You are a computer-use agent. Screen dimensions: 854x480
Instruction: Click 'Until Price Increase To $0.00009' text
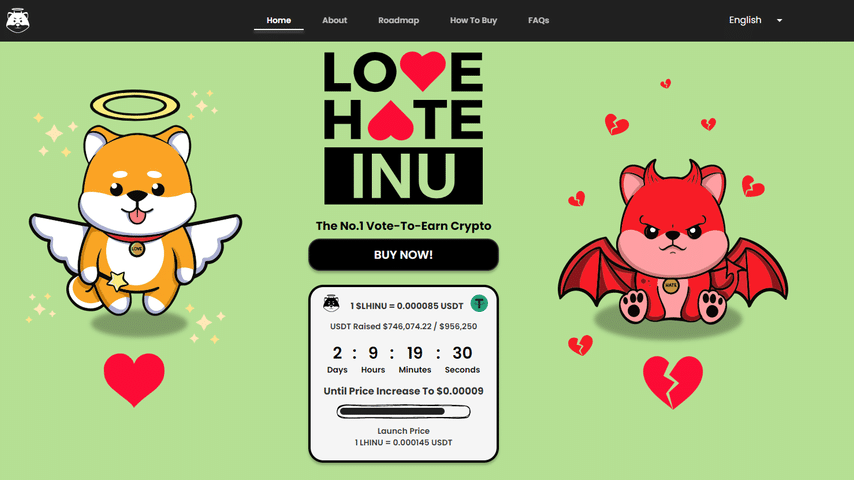click(404, 391)
